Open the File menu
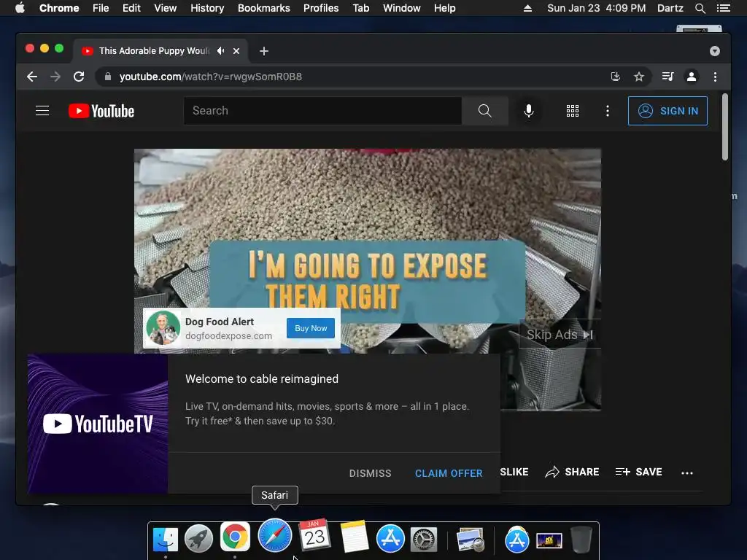This screenshot has width=747, height=560. (101, 8)
